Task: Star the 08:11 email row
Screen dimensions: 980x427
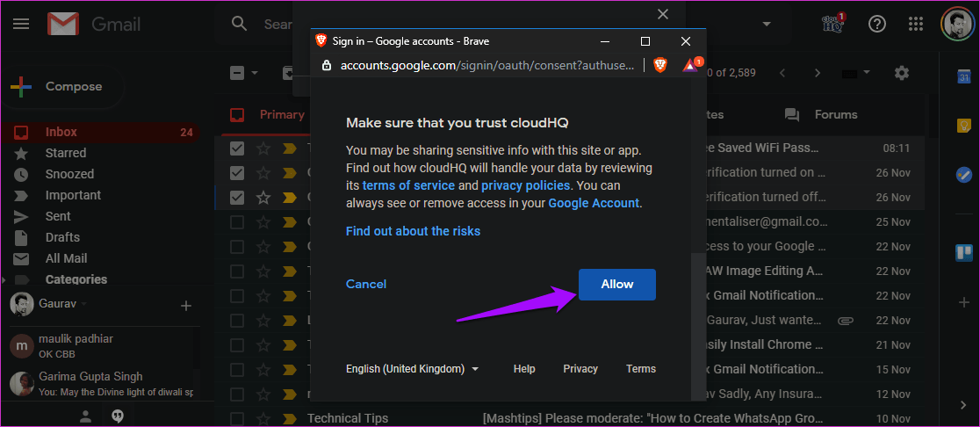Action: (263, 148)
